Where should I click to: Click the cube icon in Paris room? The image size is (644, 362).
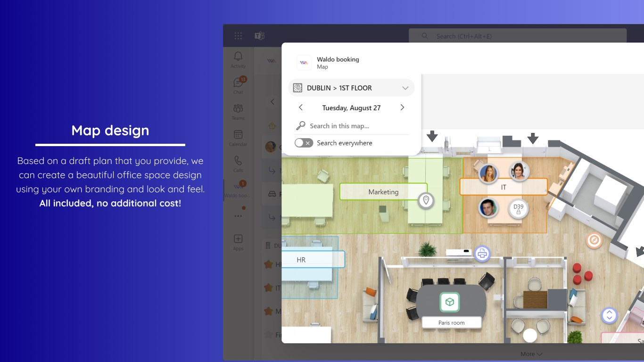pyautogui.click(x=450, y=302)
